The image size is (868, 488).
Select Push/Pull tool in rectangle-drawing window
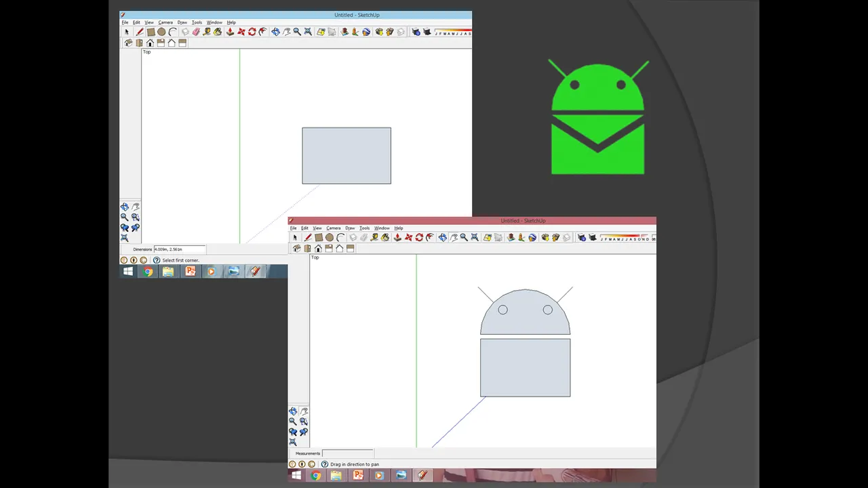(x=230, y=32)
